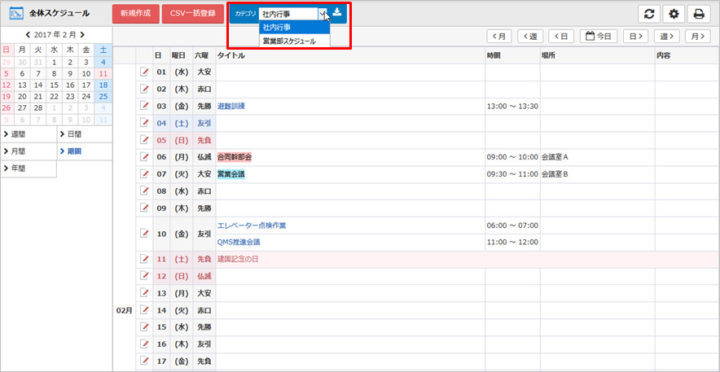Screen dimensions: 720x372
Task: Select 営業部スケジュール in the dropdown list
Action: [294, 41]
